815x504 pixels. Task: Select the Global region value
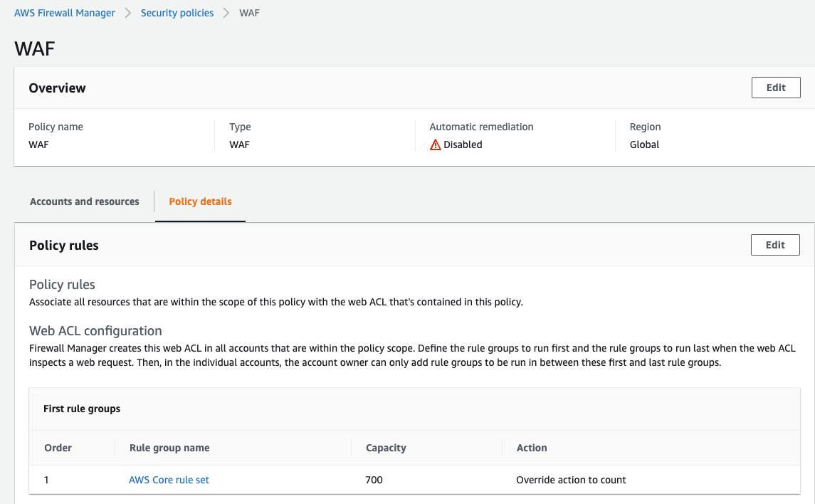coord(644,145)
